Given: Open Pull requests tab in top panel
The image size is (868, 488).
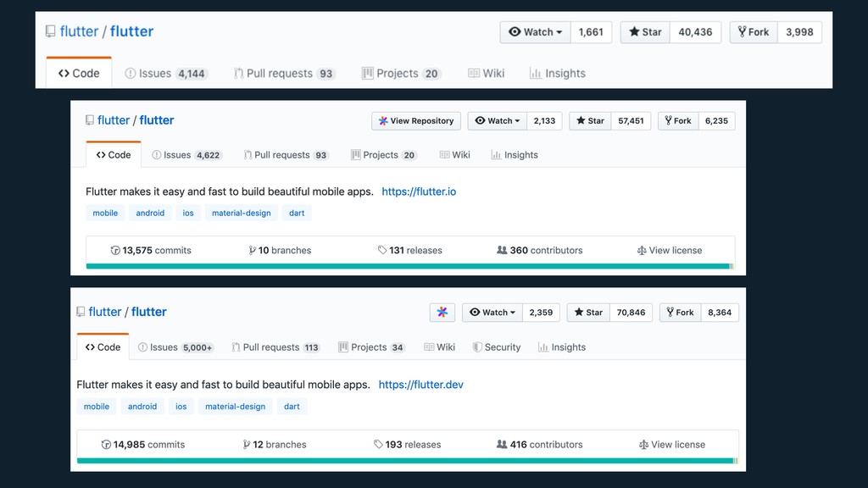Looking at the screenshot, I should pos(285,73).
